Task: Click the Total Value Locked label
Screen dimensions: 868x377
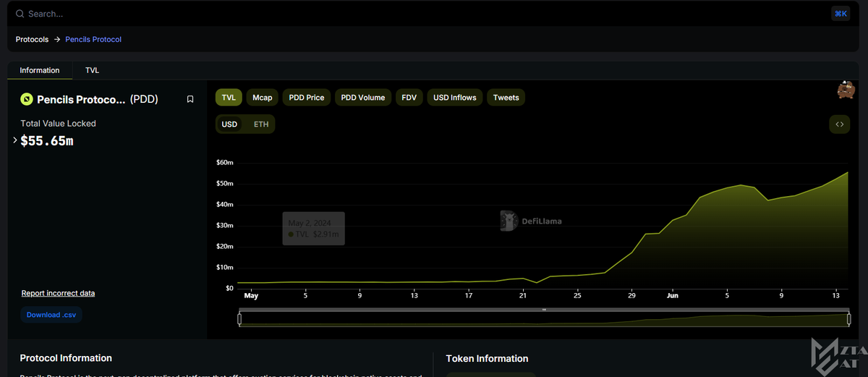Action: pyautogui.click(x=58, y=124)
